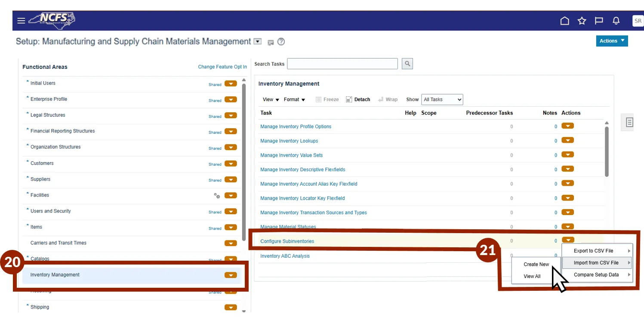This screenshot has width=644, height=317.
Task: Open actions for Manage Inventory Transaction Sources and Types
Action: (568, 212)
